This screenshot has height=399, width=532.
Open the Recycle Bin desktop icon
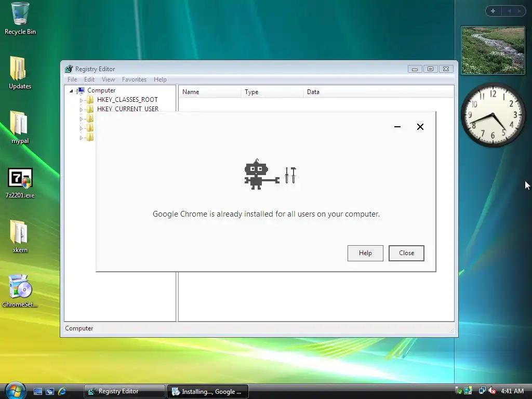click(x=20, y=18)
